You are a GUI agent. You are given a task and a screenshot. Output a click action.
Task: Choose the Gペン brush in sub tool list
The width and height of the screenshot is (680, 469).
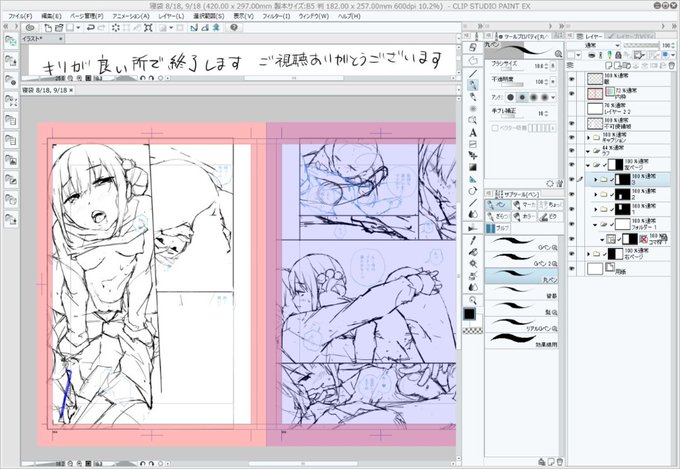pos(522,243)
